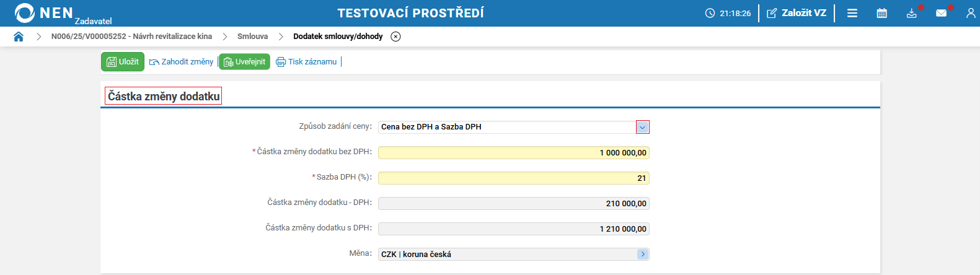Click the home icon in breadcrumb
Image resolution: width=980 pixels, height=275 pixels.
(x=19, y=37)
